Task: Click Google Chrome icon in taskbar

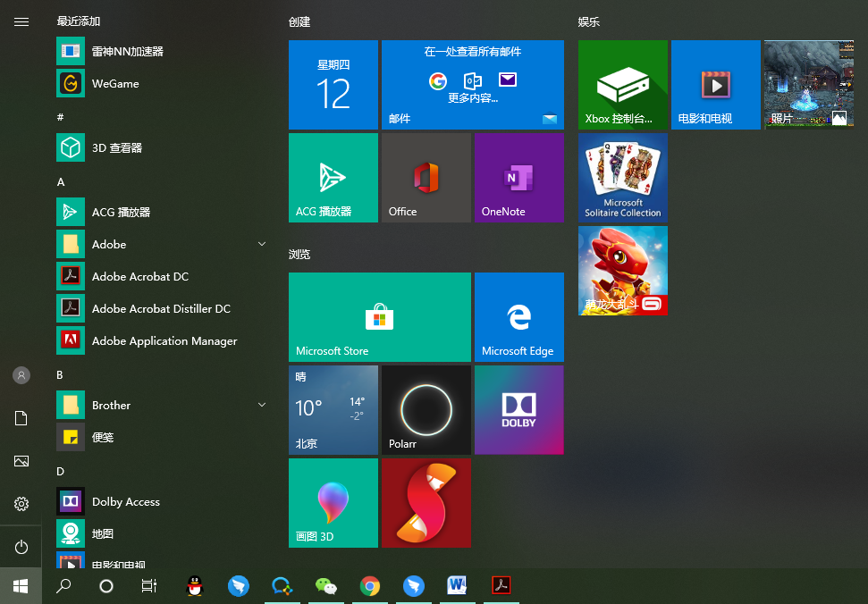Action: tap(369, 586)
